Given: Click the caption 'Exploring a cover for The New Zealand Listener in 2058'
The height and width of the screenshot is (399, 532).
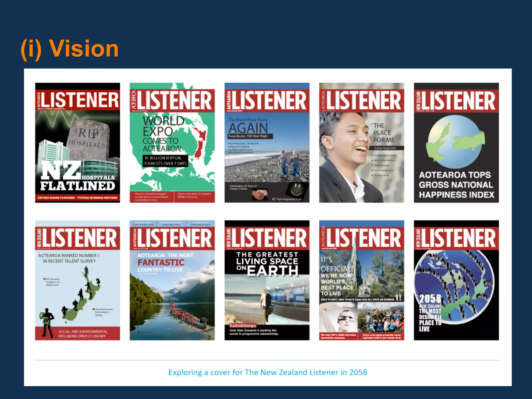Looking at the screenshot, I should click(x=268, y=372).
